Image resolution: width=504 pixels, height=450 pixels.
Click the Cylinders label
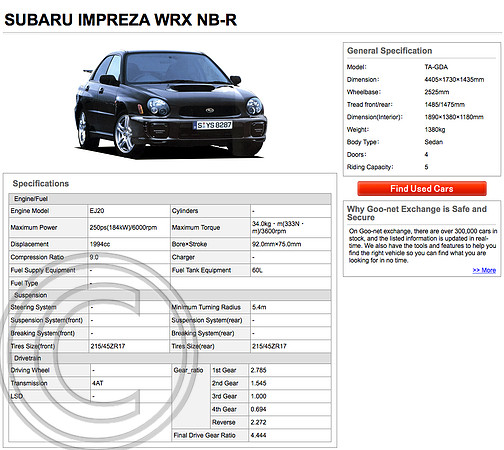click(185, 211)
